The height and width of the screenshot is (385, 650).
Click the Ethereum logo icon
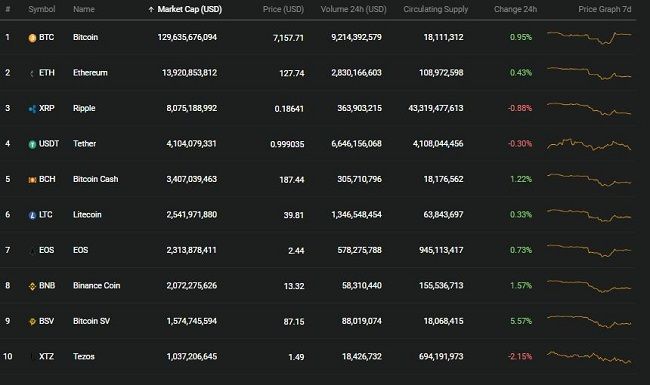(32, 74)
